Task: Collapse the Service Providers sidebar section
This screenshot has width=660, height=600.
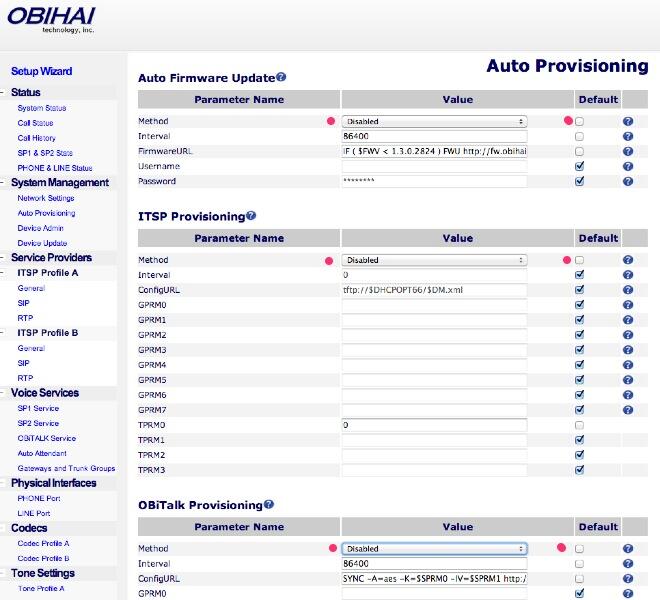Action: (3, 257)
